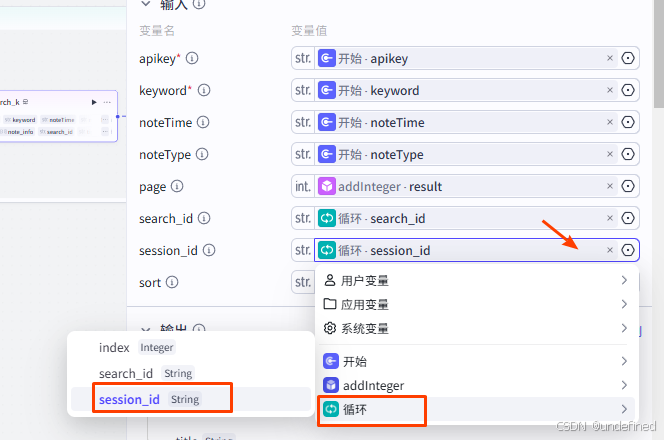Click the info icon next to noteTime

(203, 122)
